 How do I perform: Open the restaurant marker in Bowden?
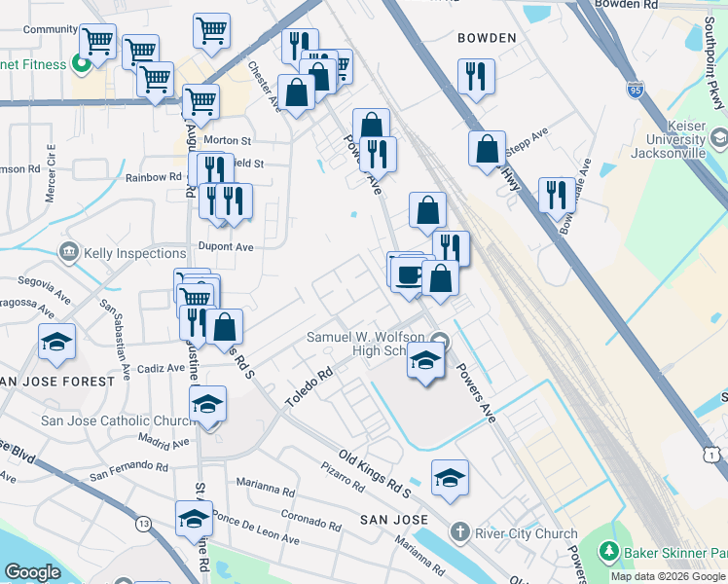(x=476, y=77)
